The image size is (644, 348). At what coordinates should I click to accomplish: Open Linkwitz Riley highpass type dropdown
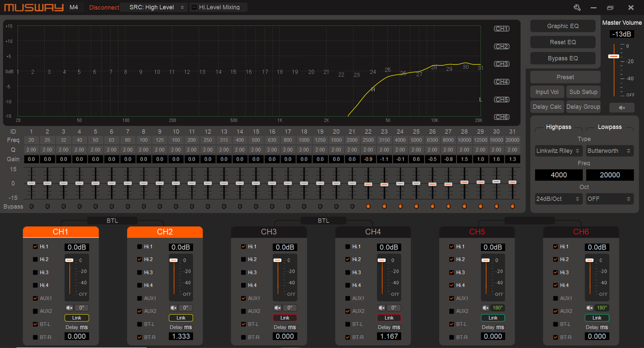click(x=558, y=151)
